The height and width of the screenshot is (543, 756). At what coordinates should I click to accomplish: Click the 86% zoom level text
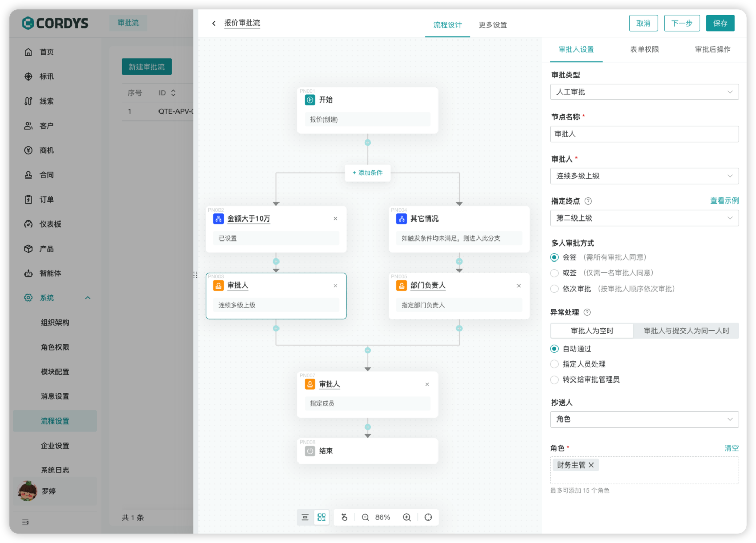pos(383,517)
